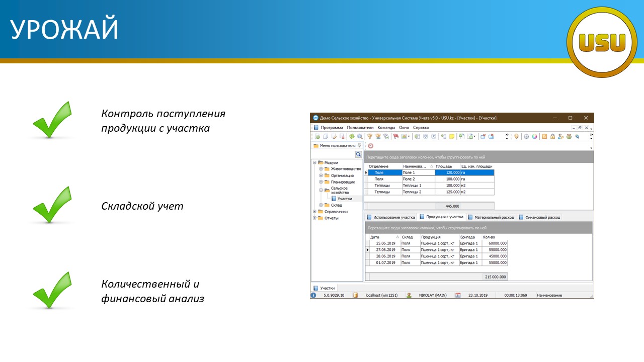Screen dimensions: 644x362
Task: Expand the Склад folder node
Action: pos(321,205)
